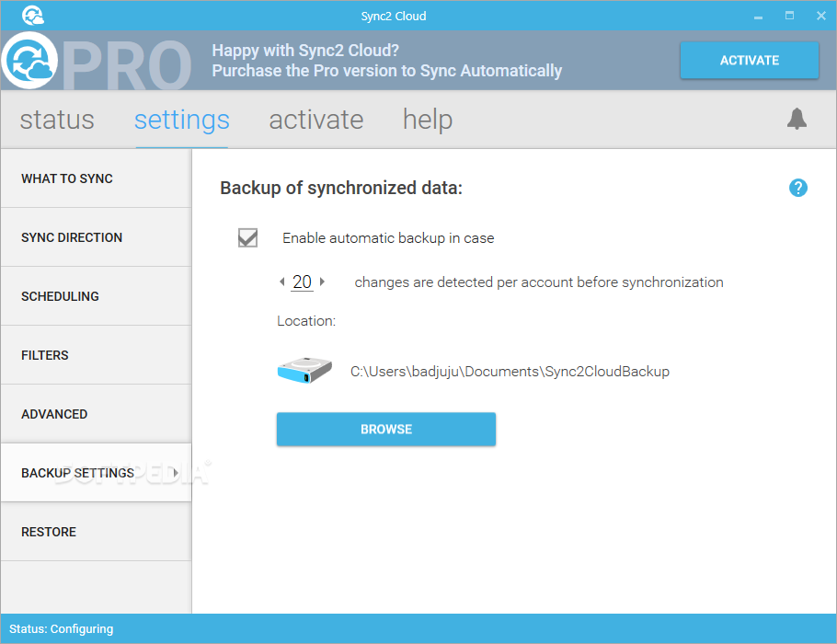Click the Activate button in banner
Viewport: 837px width, 644px height.
[749, 61]
